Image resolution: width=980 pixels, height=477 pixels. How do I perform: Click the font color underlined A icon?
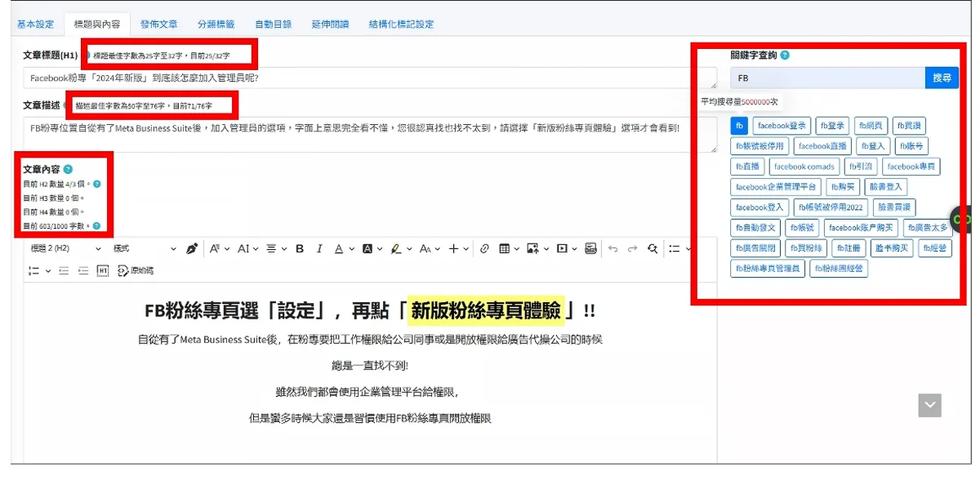[x=339, y=249]
